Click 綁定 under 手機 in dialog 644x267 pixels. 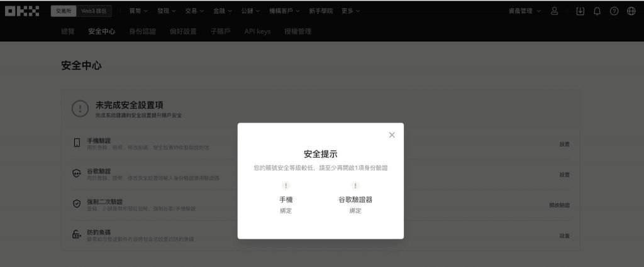click(x=286, y=210)
